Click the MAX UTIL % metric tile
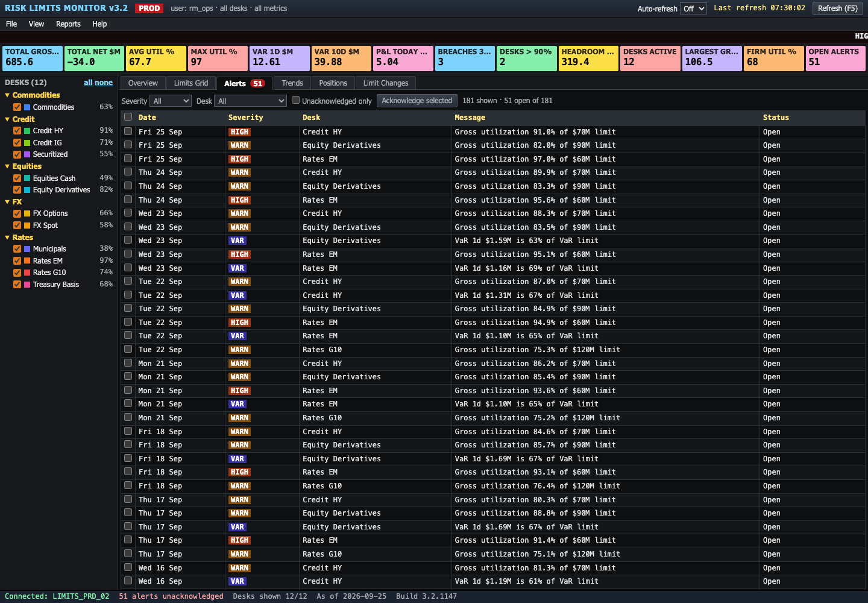868x603 pixels. point(218,58)
